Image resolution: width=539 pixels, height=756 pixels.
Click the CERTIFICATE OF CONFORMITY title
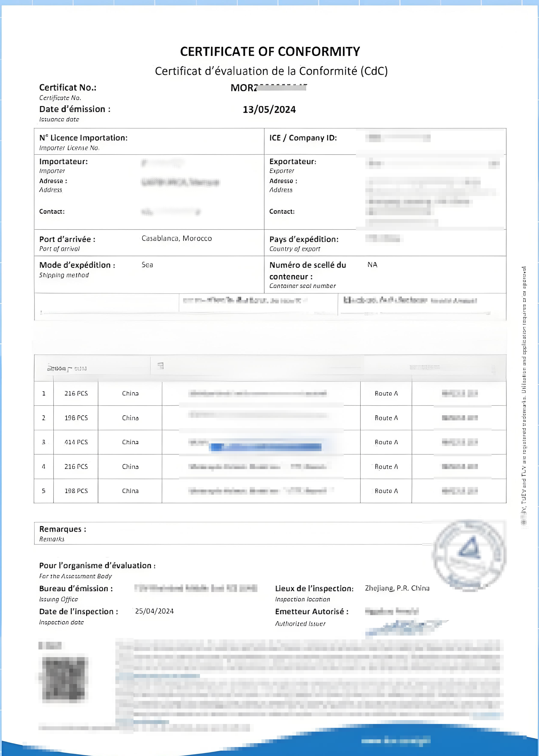pyautogui.click(x=270, y=51)
